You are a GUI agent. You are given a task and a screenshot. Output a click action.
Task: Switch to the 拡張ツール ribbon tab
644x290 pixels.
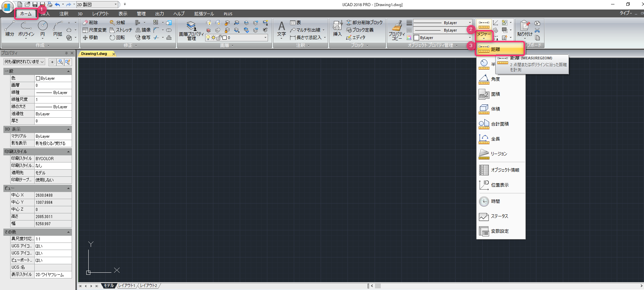tap(204, 14)
